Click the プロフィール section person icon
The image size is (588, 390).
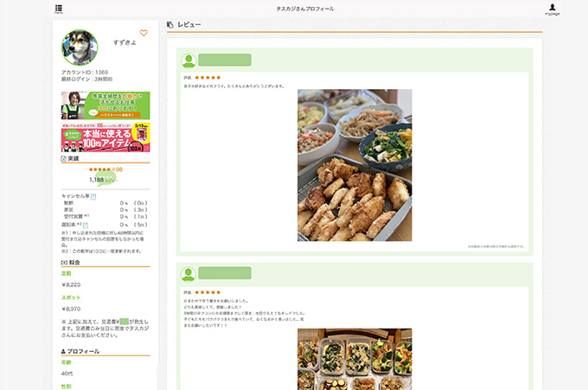[65, 351]
